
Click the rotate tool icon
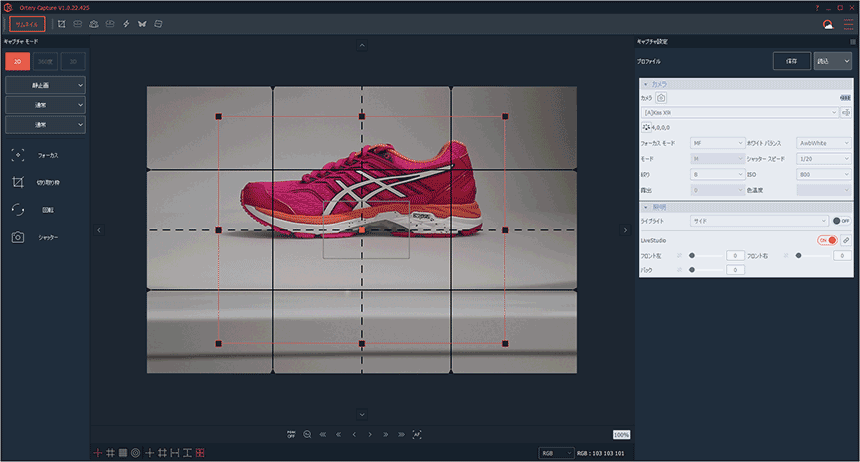18,210
